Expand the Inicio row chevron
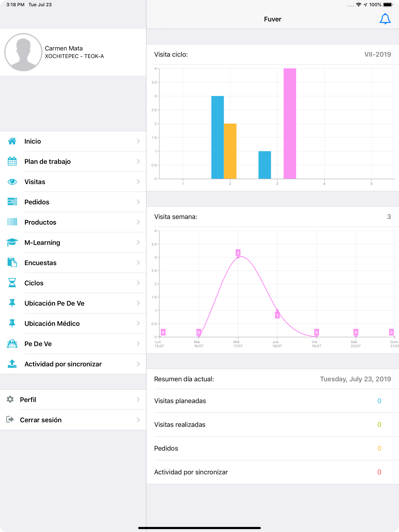399x532 pixels. tap(138, 141)
